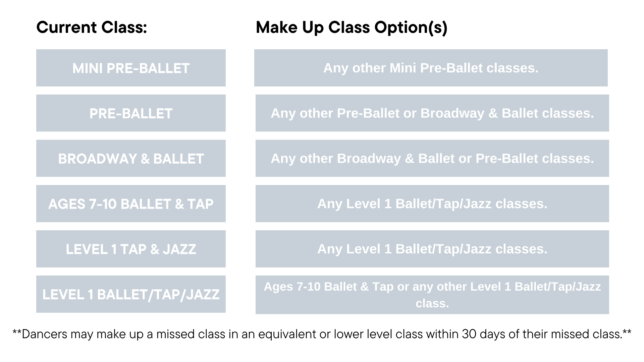Screen dimensions: 644x362
Task: Click 'Any other Broadway & Ballet or Pre-Ballet' option
Action: 432,159
